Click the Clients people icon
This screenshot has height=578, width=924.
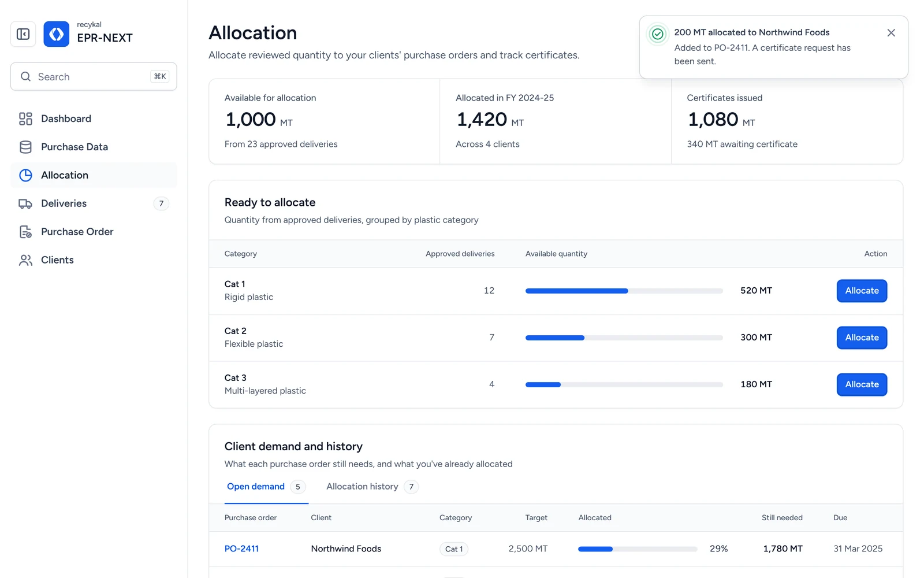(25, 260)
